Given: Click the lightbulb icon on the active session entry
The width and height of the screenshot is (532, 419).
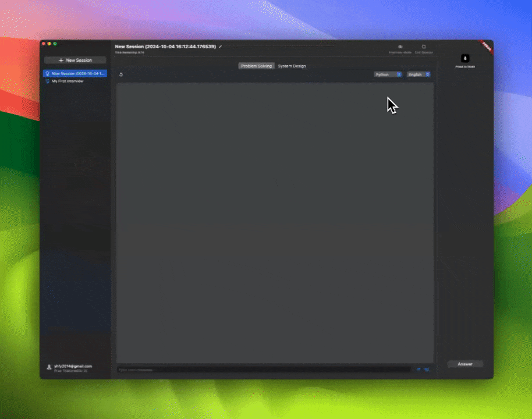Looking at the screenshot, I should [48, 73].
